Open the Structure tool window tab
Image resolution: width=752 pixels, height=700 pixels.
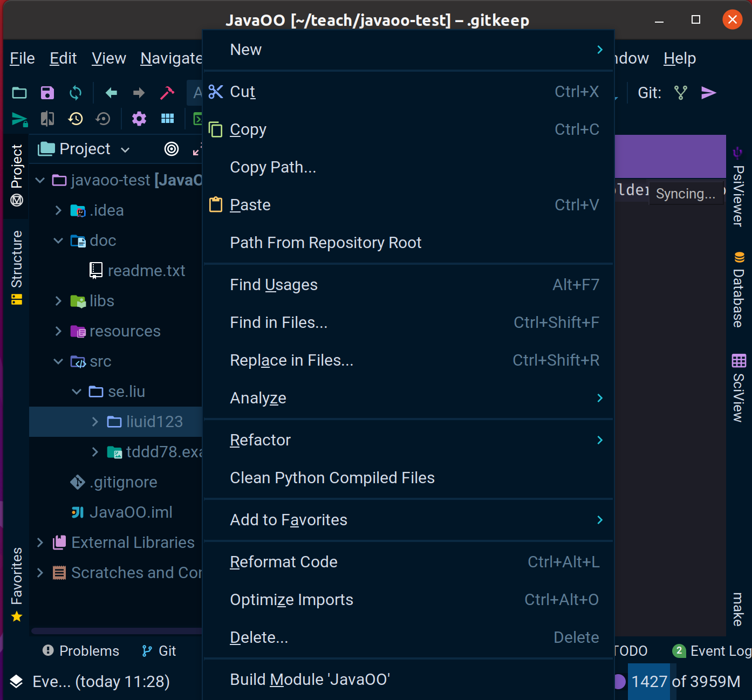[x=17, y=267]
